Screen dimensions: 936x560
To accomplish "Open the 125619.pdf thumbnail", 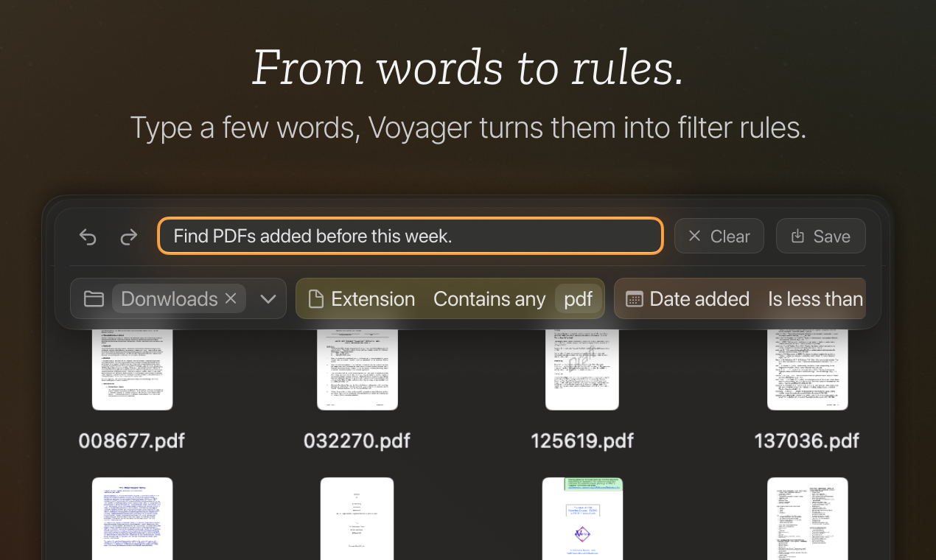I will point(581,368).
